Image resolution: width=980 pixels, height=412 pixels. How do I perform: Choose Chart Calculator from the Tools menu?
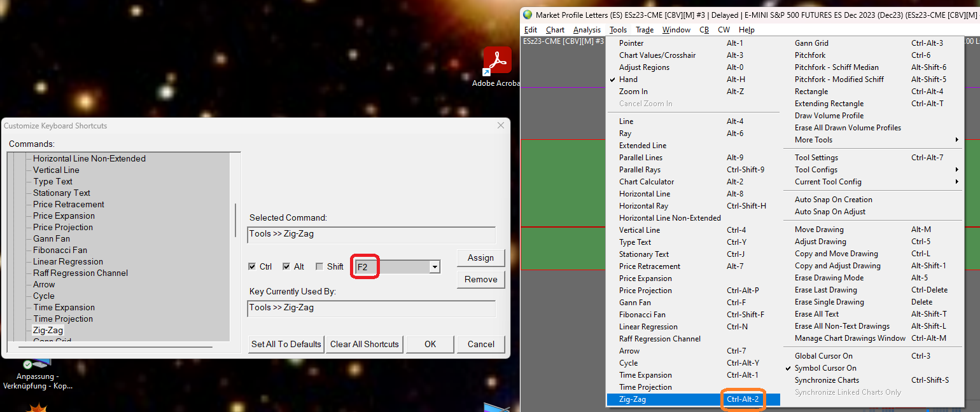coord(693,182)
